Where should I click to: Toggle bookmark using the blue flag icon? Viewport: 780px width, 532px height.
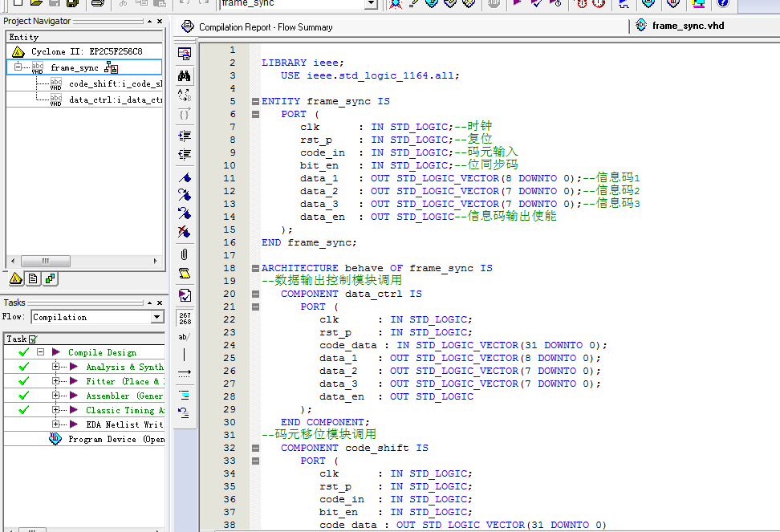pyautogui.click(x=185, y=176)
